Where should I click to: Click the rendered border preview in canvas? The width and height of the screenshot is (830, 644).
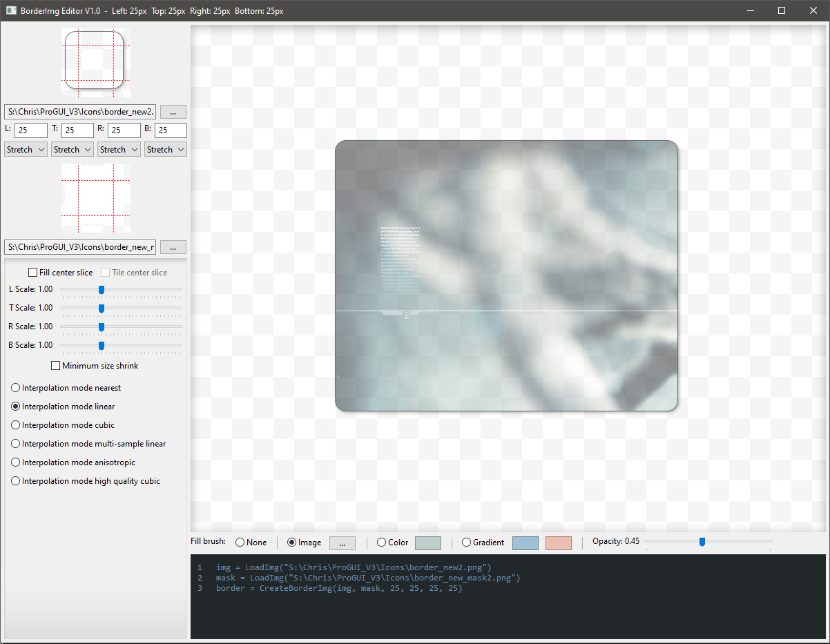[x=506, y=276]
